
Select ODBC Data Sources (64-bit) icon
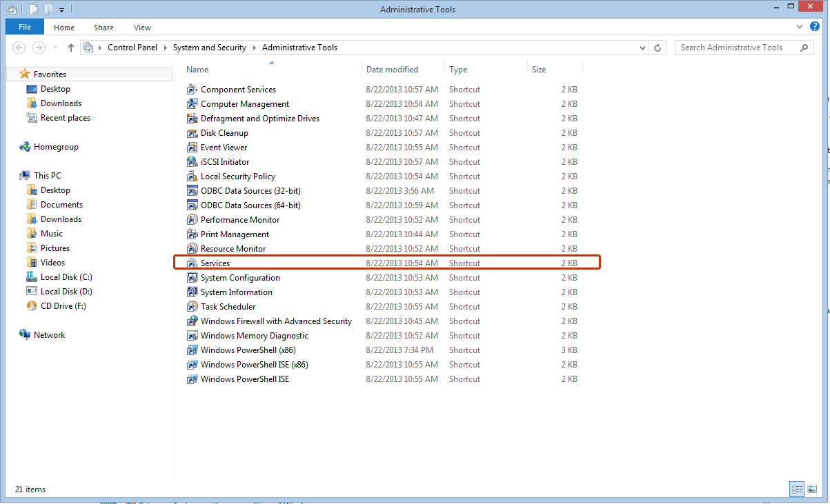click(192, 205)
